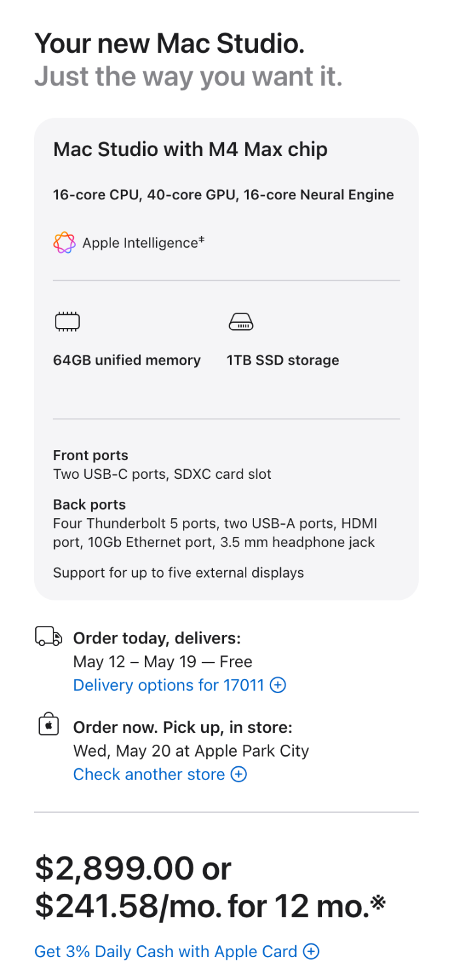Viewport: 454px width, 980px height.
Task: Click the Apple Intelligence colorful logo icon
Action: click(64, 243)
